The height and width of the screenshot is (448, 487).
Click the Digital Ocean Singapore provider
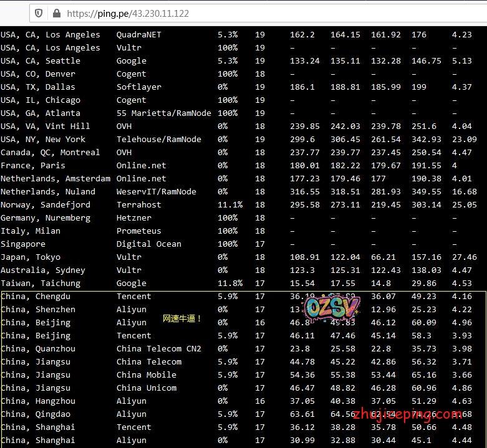tap(148, 244)
